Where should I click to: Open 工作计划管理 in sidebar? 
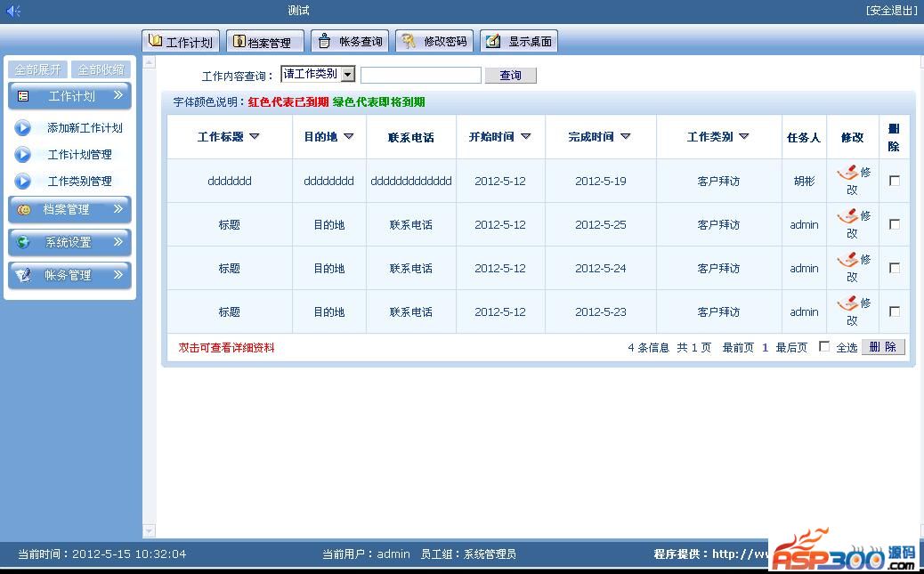point(79,155)
